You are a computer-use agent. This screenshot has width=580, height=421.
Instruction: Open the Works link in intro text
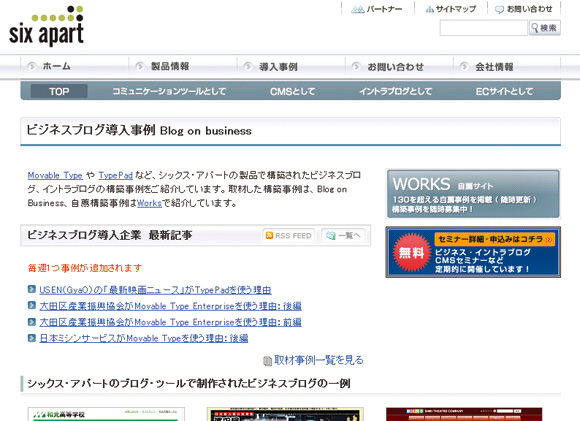point(149,203)
